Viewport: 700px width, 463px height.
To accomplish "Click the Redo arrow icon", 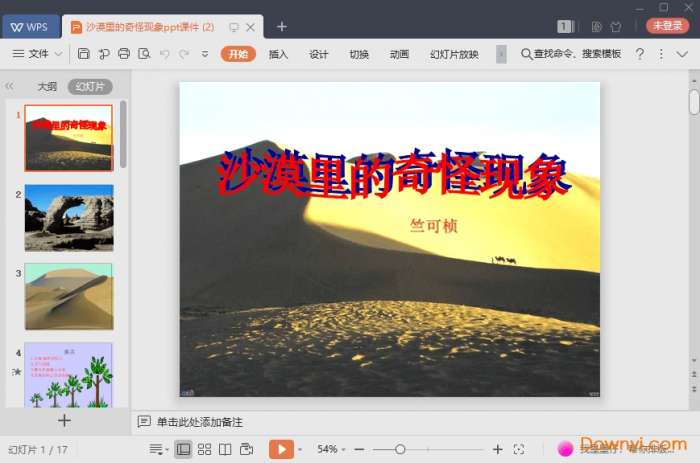I will pyautogui.click(x=184, y=54).
